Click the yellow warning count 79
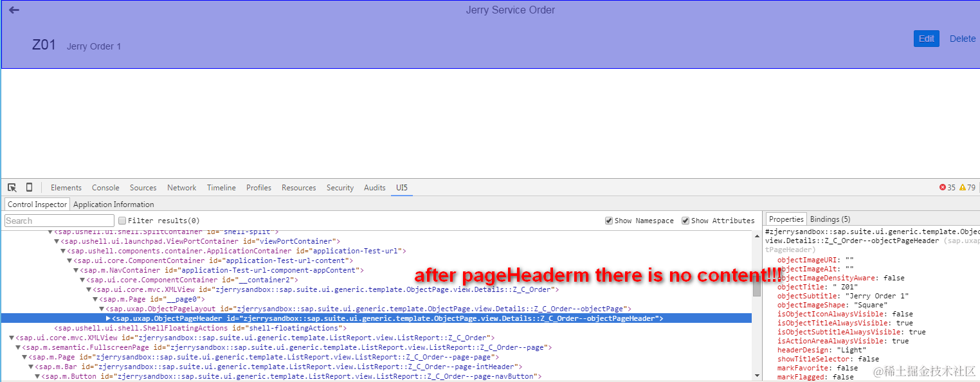980x382 pixels. (x=967, y=188)
